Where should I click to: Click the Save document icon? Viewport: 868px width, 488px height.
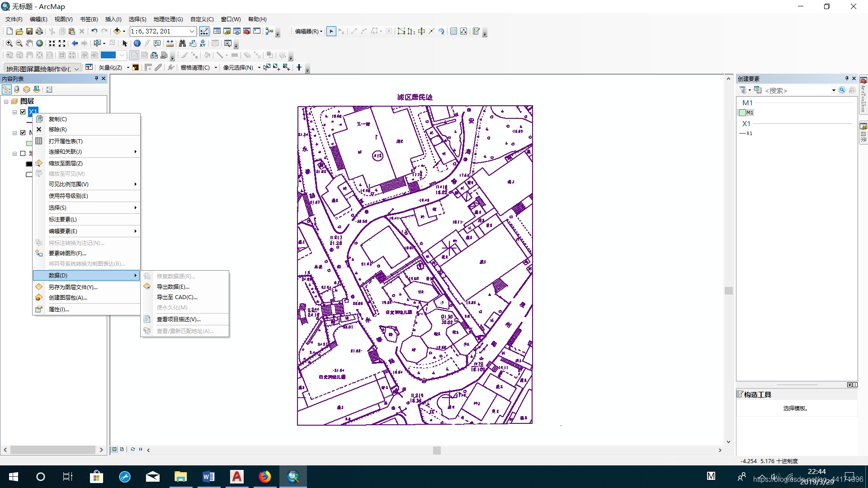29,31
